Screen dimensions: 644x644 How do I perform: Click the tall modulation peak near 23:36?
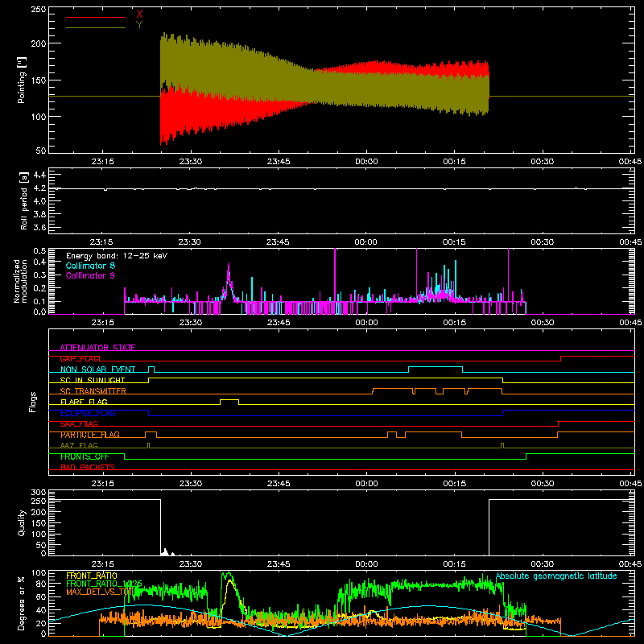pyautogui.click(x=229, y=281)
